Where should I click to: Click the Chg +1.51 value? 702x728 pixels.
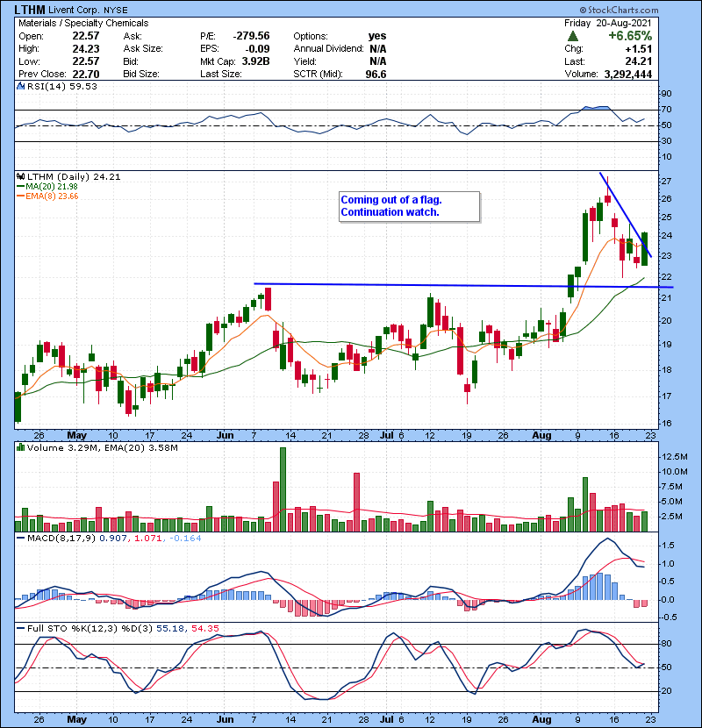[638, 49]
